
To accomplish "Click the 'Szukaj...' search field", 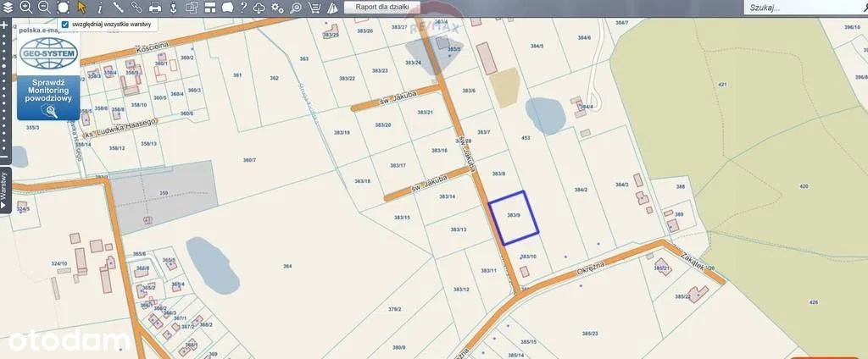I will pos(797,7).
